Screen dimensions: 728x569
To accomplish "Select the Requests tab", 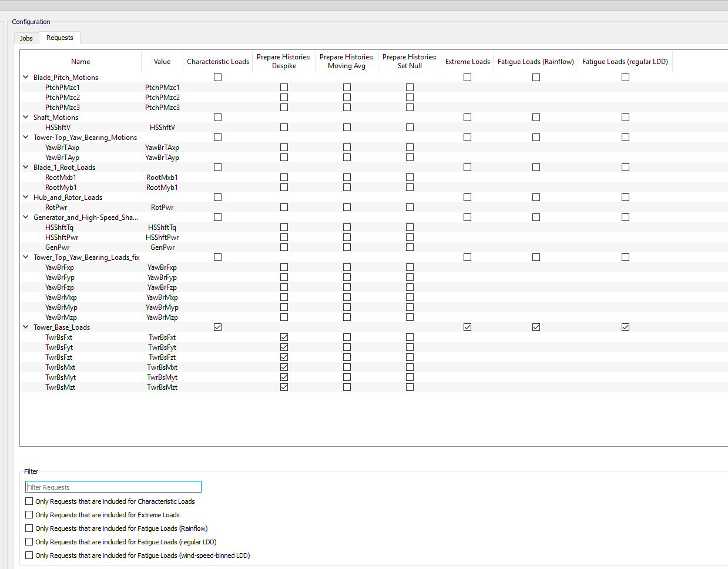I will point(60,38).
